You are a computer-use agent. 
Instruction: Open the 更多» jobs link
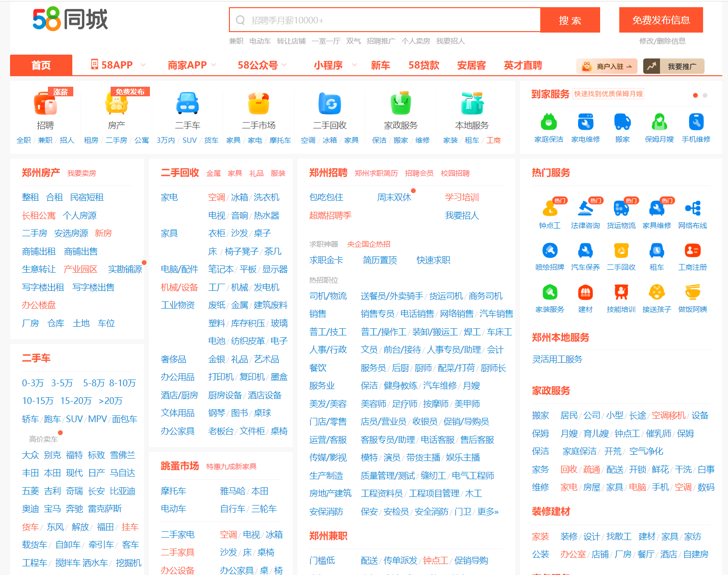pos(488,512)
